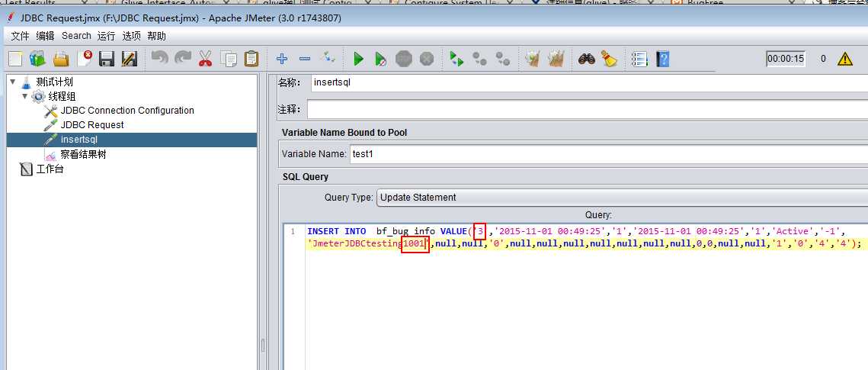The image size is (868, 370).
Task: Click the Function Helper list icon
Action: [639, 59]
